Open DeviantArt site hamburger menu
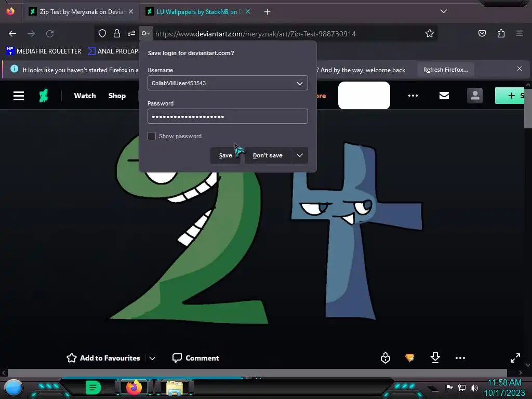Screen dimensions: 532x399 [19, 96]
